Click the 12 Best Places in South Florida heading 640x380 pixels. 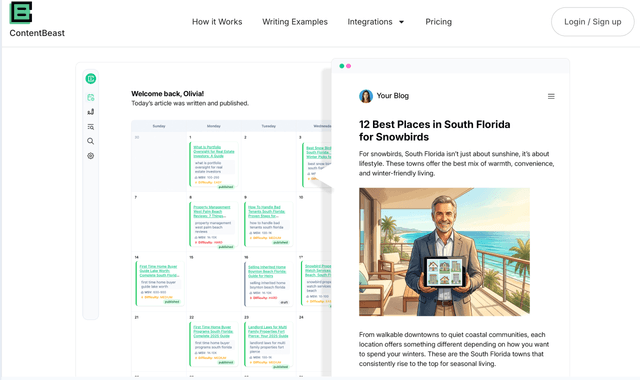[434, 131]
